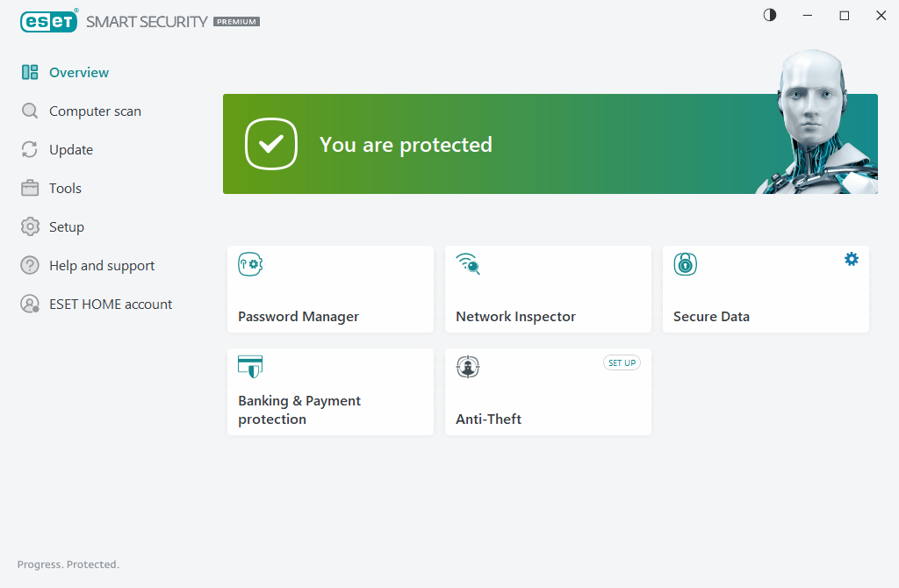Click the Setup gear icon
The image size is (899, 588).
click(29, 226)
